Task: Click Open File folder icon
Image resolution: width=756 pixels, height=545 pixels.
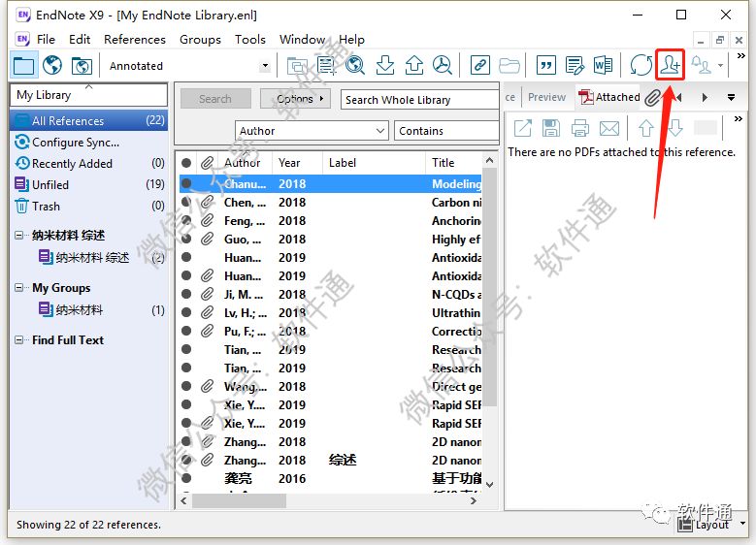Action: pyautogui.click(x=509, y=65)
